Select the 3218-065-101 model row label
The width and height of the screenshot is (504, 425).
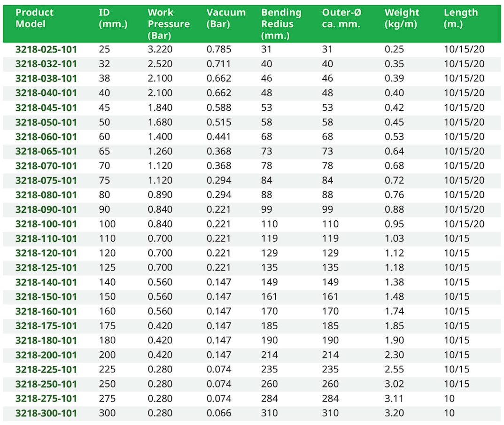[x=46, y=151]
